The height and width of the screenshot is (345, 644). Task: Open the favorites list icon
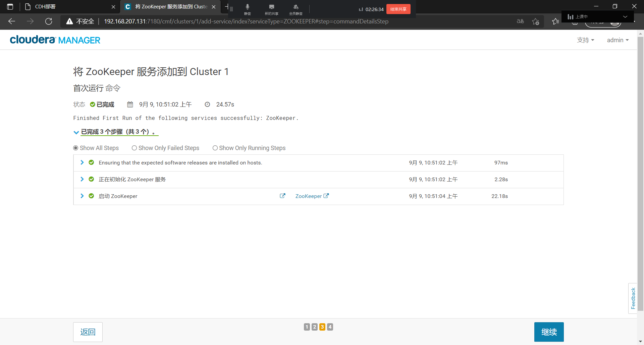click(x=555, y=21)
